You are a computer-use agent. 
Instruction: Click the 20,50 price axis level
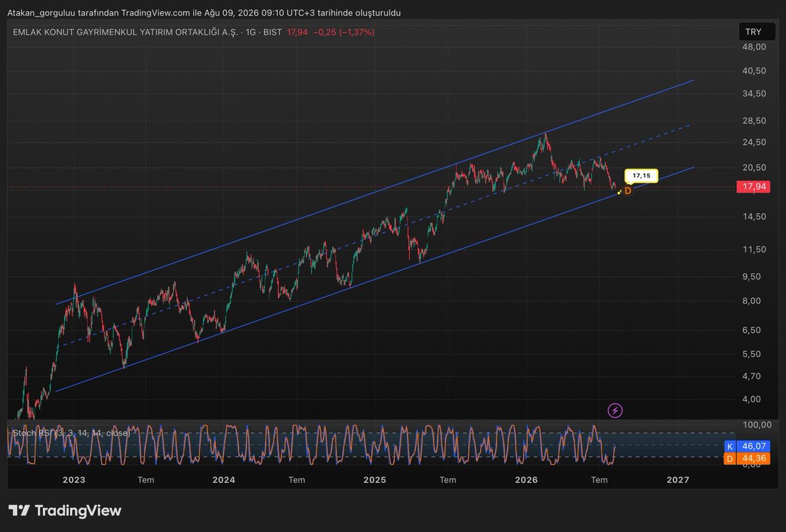[x=755, y=168]
